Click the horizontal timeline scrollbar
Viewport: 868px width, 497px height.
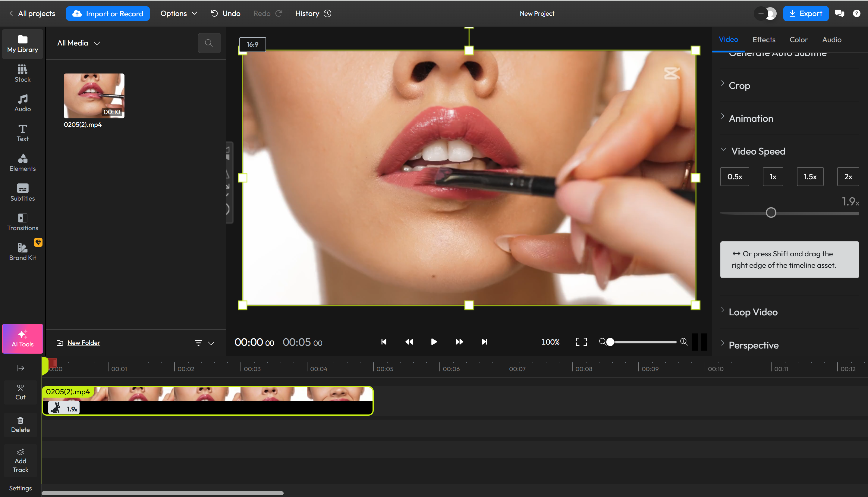162,493
